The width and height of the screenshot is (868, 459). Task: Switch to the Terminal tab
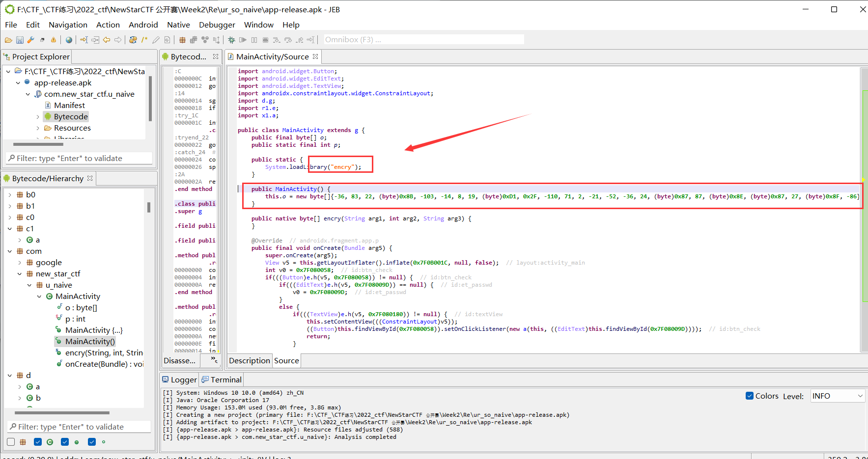click(222, 379)
